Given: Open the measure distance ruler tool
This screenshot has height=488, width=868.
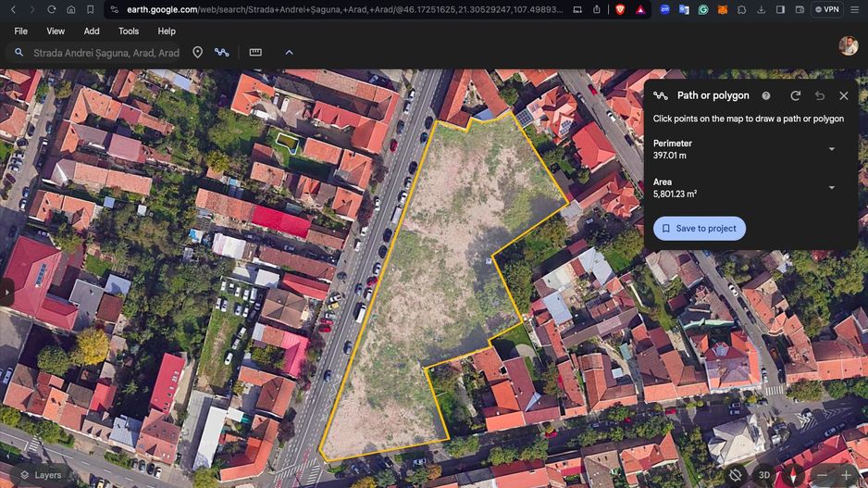Looking at the screenshot, I should coord(255,53).
